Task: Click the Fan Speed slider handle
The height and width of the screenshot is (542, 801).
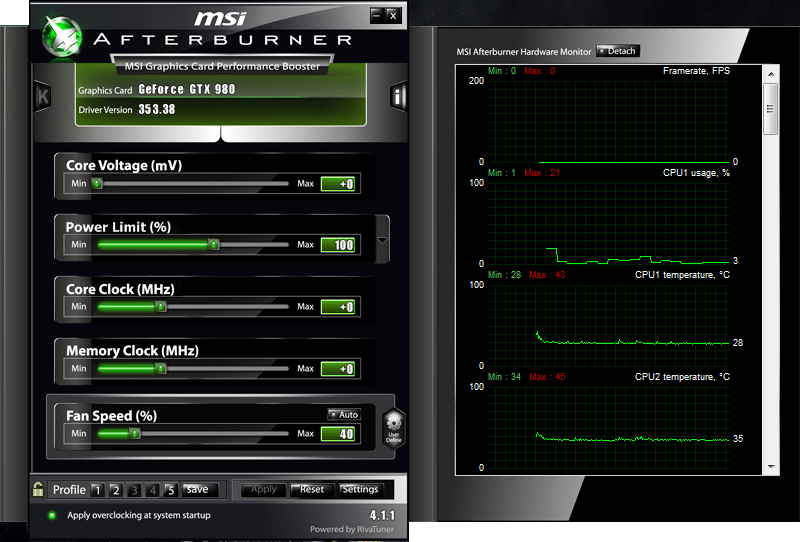Action: [x=135, y=434]
